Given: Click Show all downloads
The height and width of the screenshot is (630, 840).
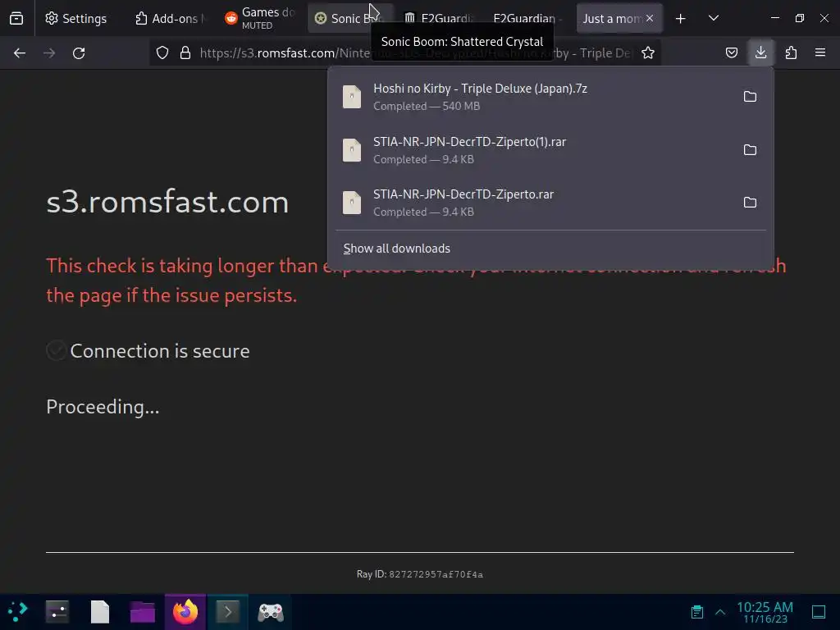Looking at the screenshot, I should (x=397, y=249).
